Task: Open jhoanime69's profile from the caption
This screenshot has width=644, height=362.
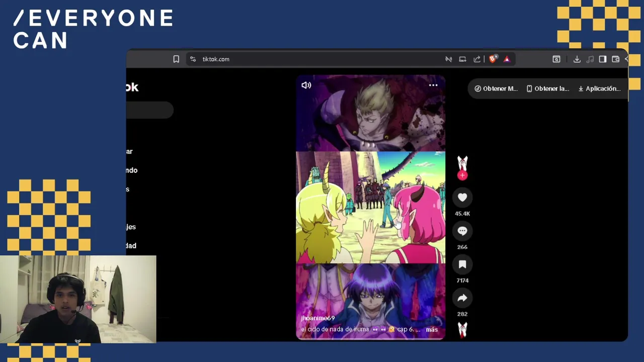Action: (317, 318)
